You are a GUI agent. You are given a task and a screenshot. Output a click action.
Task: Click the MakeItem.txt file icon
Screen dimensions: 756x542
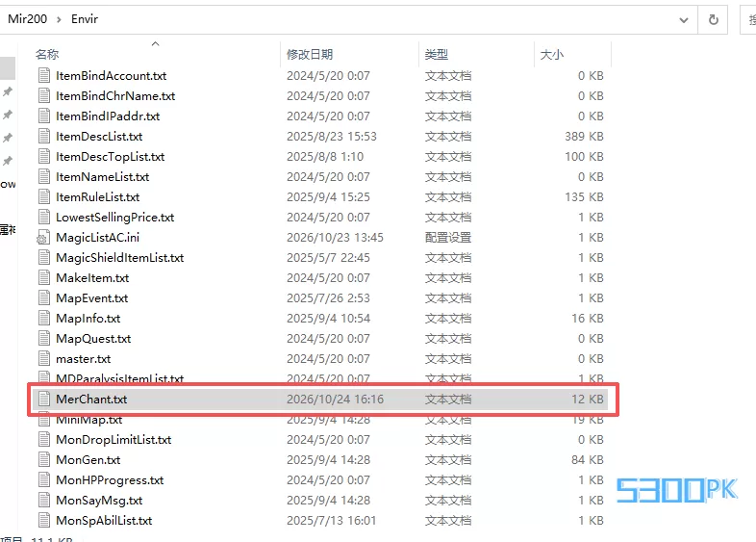tap(44, 278)
